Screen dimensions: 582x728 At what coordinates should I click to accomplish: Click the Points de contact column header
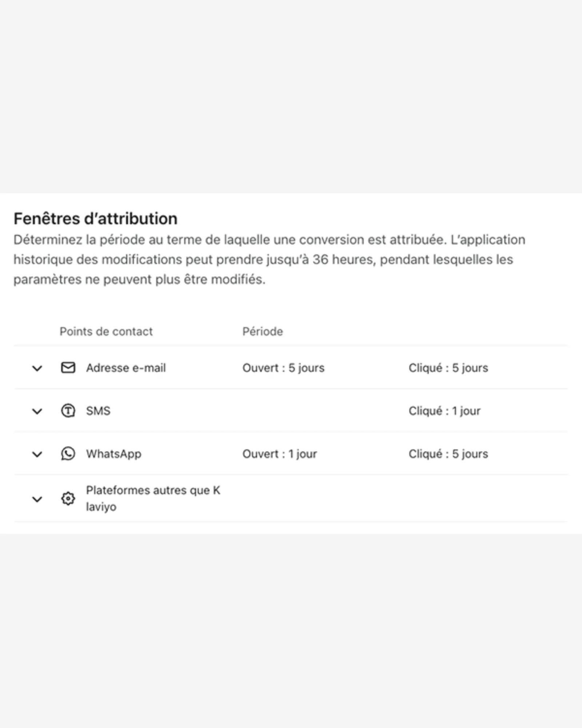coord(106,332)
